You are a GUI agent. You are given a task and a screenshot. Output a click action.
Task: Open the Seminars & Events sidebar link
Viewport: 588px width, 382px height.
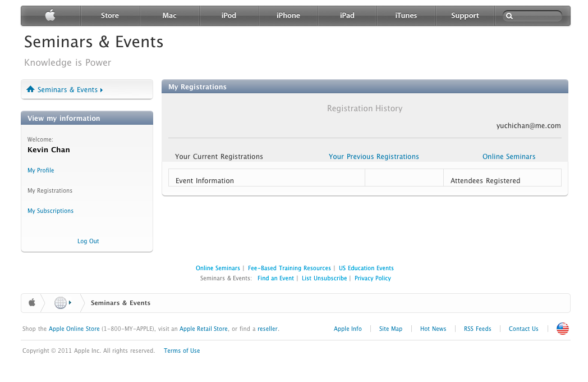point(67,90)
